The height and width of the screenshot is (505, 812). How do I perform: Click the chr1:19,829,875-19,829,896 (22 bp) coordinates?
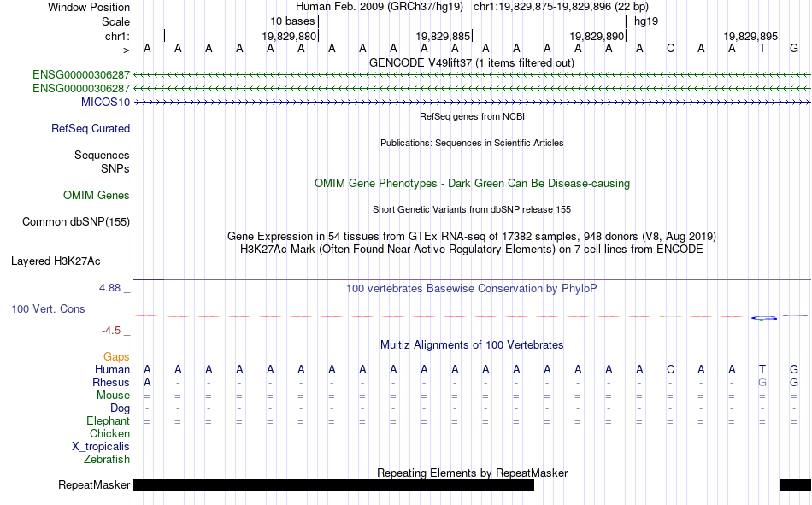pos(561,7)
